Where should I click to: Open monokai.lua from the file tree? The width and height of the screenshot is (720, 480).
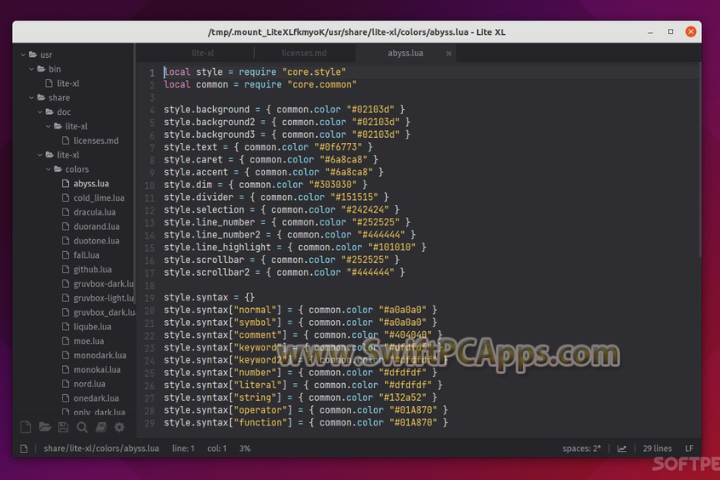96,370
